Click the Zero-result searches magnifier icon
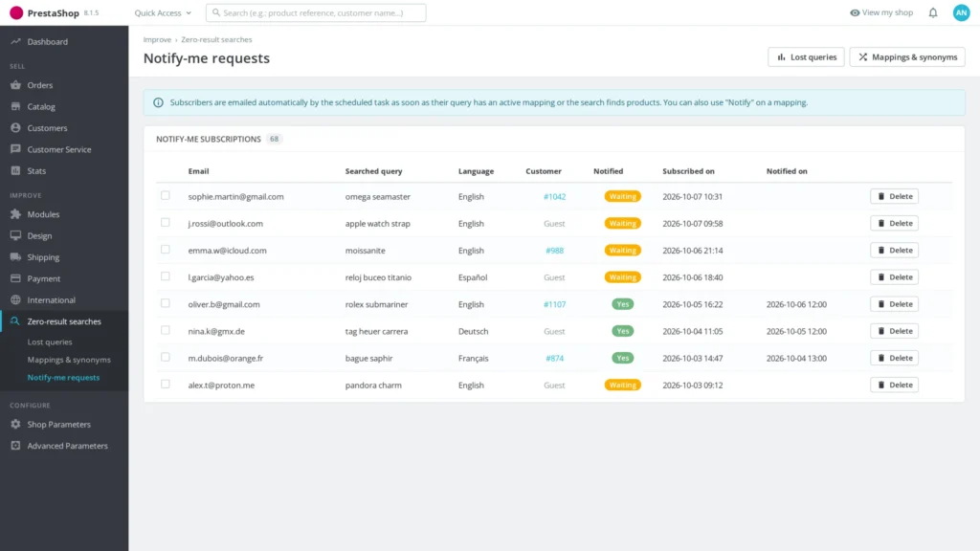The height and width of the screenshot is (551, 980). (15, 321)
